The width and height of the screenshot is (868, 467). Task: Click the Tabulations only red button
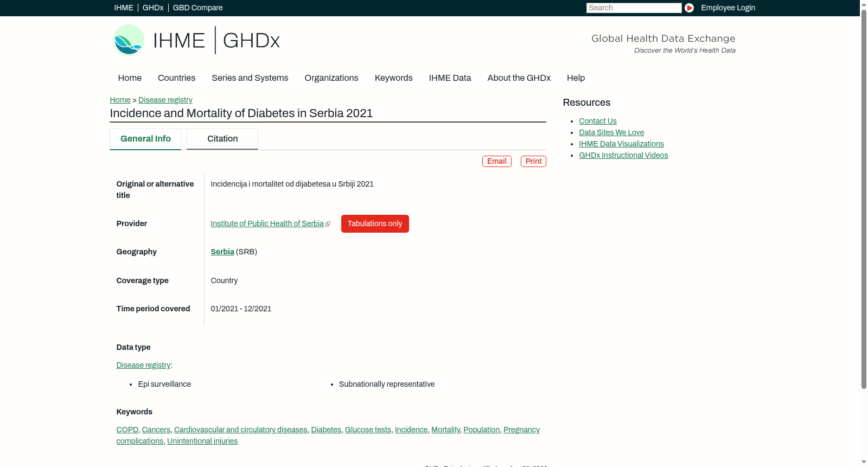375,224
